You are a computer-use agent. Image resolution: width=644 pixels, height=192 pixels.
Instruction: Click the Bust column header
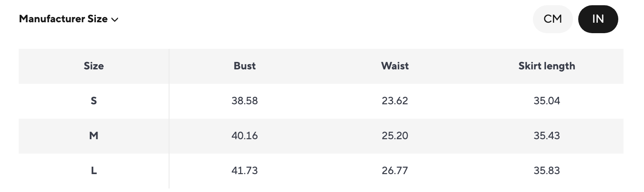(x=244, y=66)
